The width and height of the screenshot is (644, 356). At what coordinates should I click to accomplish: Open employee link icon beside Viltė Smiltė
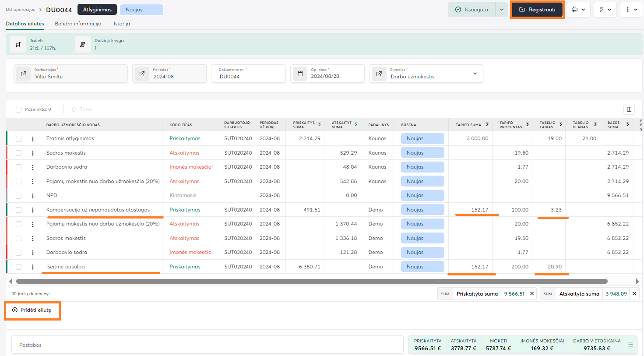coord(24,74)
